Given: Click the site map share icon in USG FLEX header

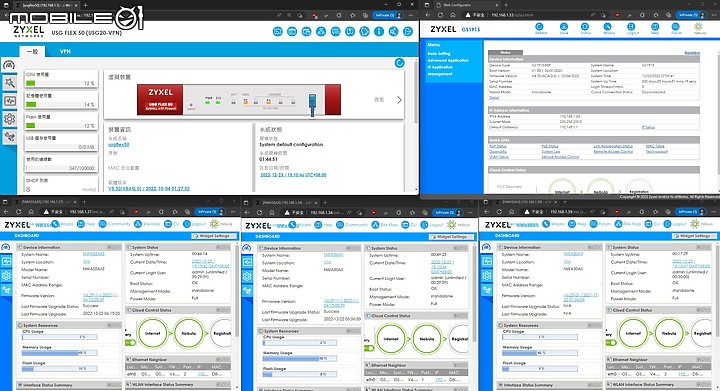Looking at the screenshot, I should pyautogui.click(x=321, y=32).
